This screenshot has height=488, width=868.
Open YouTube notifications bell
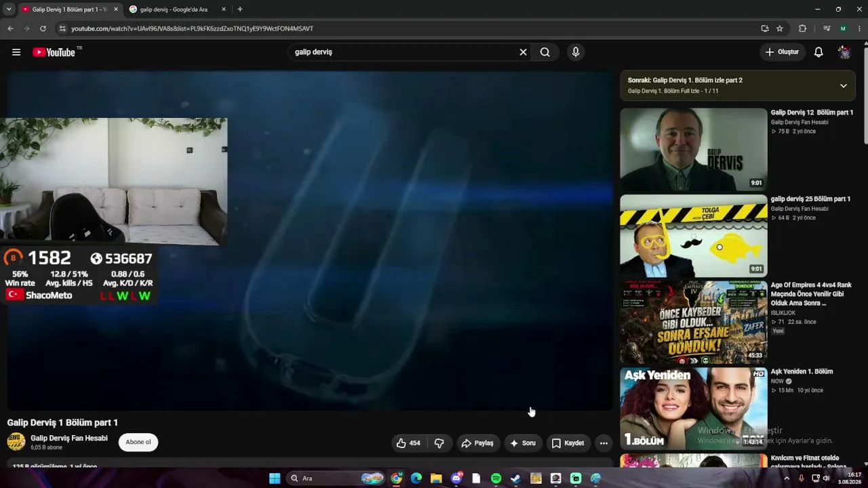tap(818, 52)
